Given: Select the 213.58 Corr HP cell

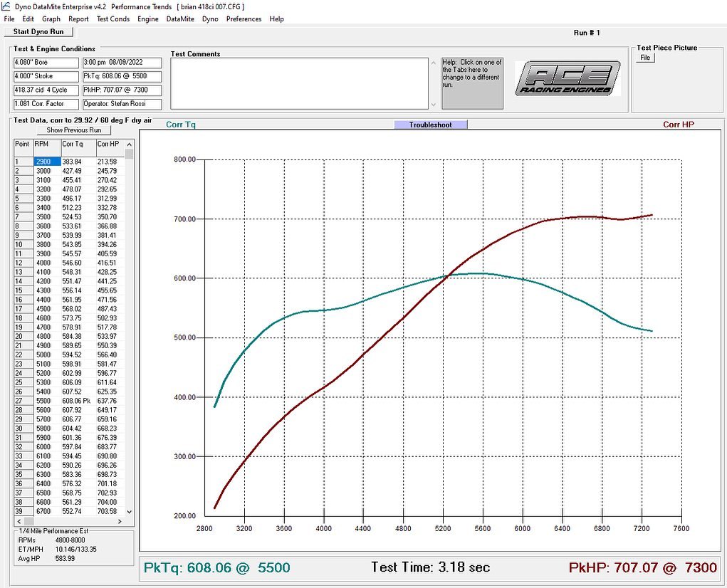Looking at the screenshot, I should [x=110, y=162].
